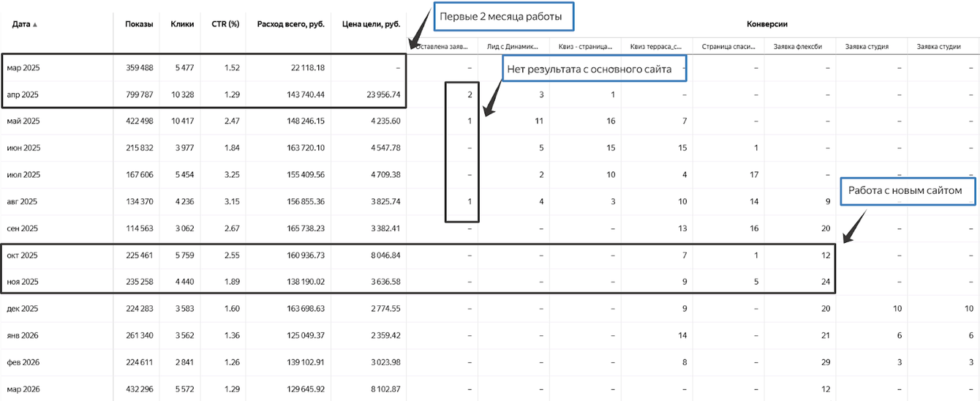Click the Заявка флексби column header
This screenshot has height=401, width=980.
[798, 47]
